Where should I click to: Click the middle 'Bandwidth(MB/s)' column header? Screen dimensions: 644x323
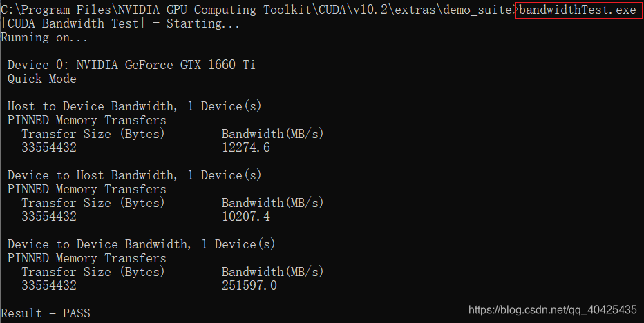[x=272, y=203]
